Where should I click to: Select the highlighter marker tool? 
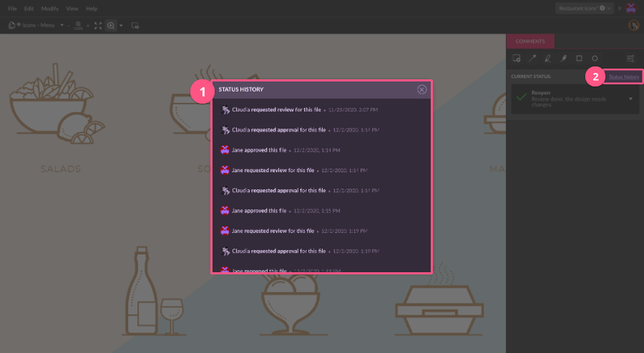point(548,58)
